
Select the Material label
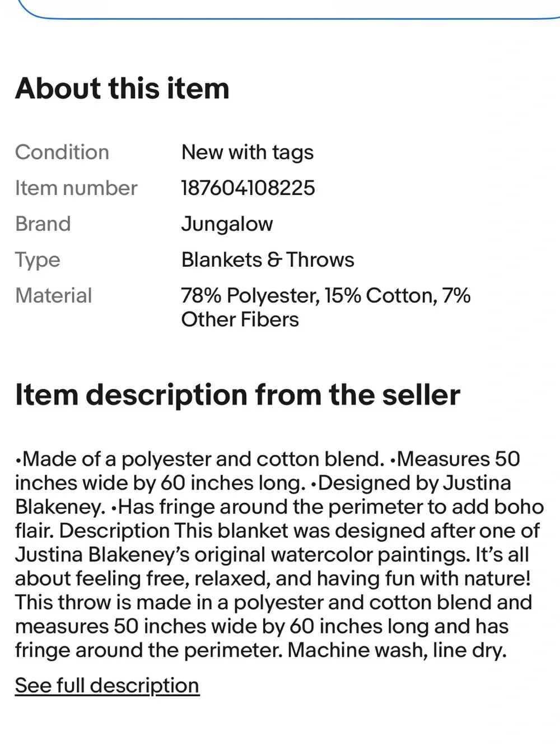point(53,295)
